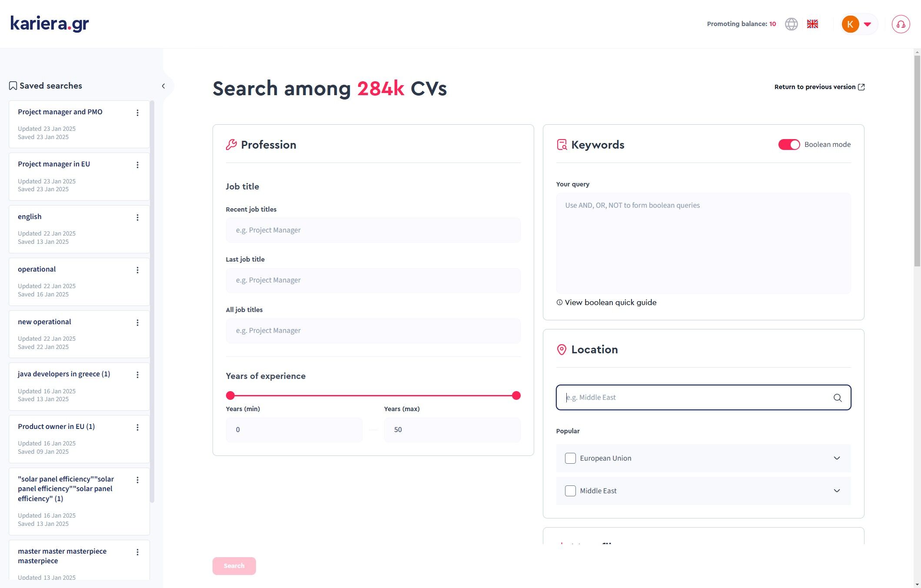This screenshot has height=588, width=921.
Task: Select saved search 'new operational'
Action: click(44, 322)
